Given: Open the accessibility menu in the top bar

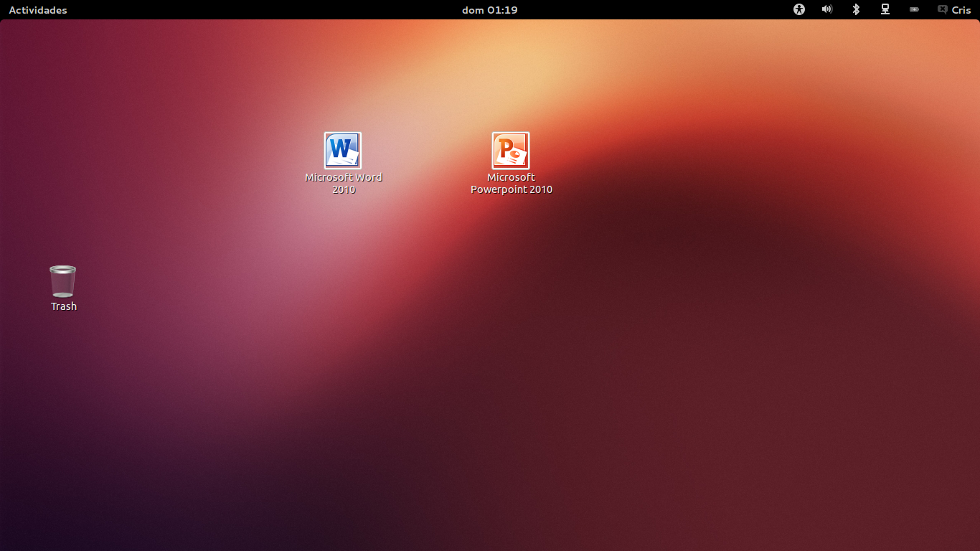Looking at the screenshot, I should click(x=799, y=9).
